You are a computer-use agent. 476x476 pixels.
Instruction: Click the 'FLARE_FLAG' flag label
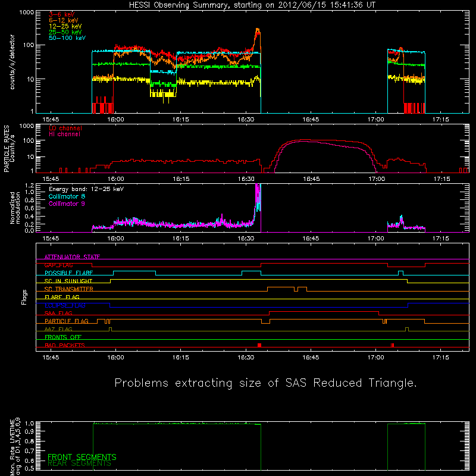[62, 297]
